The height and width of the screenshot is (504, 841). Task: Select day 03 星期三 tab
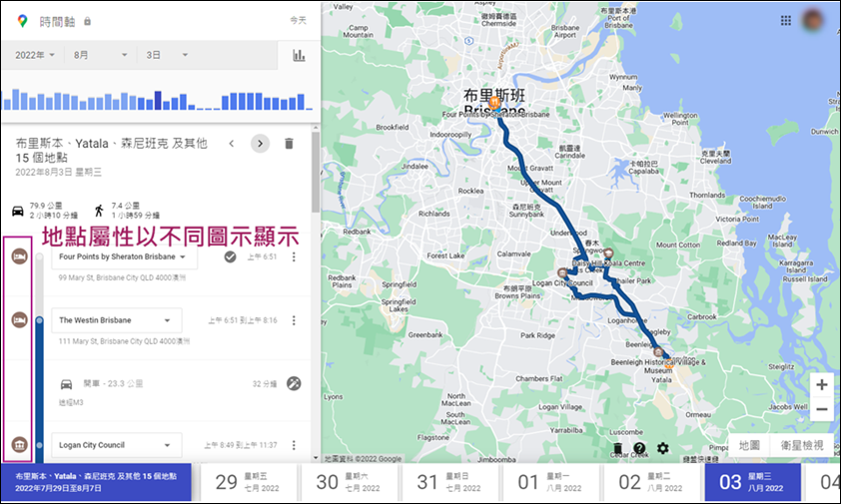[x=752, y=482]
